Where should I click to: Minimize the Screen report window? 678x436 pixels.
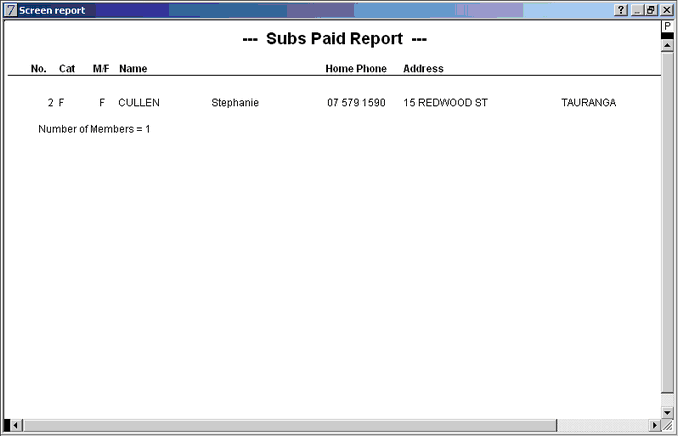click(636, 10)
